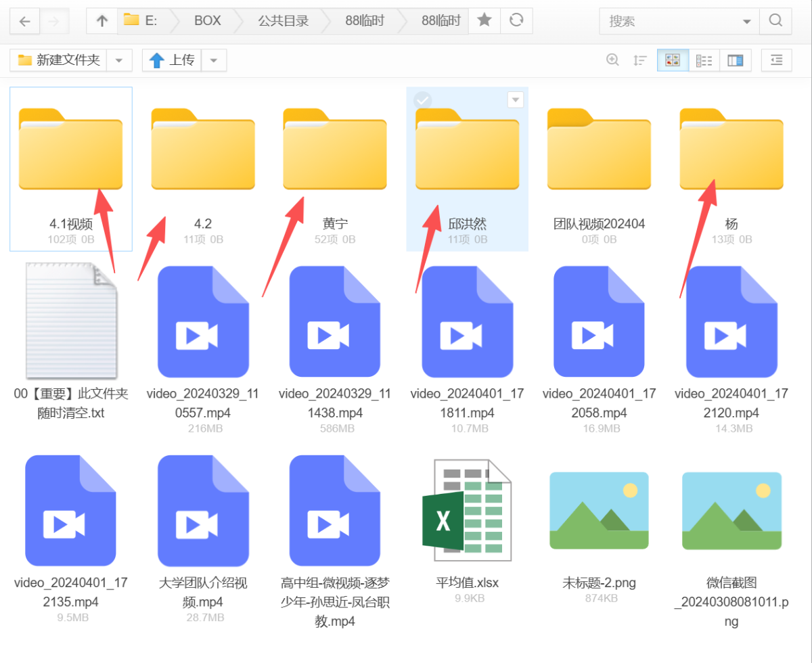
Task: Select the 未标题-2.png image thumbnail
Action: click(599, 511)
